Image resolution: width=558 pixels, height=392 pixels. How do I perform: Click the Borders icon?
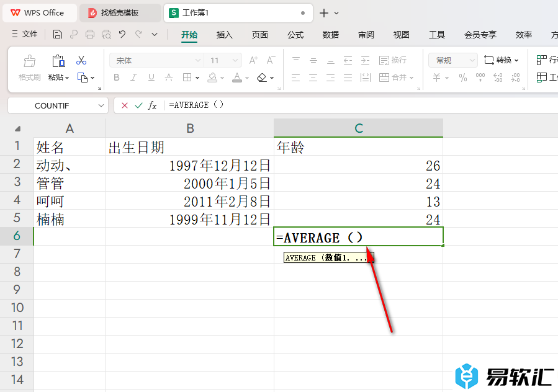click(x=187, y=77)
